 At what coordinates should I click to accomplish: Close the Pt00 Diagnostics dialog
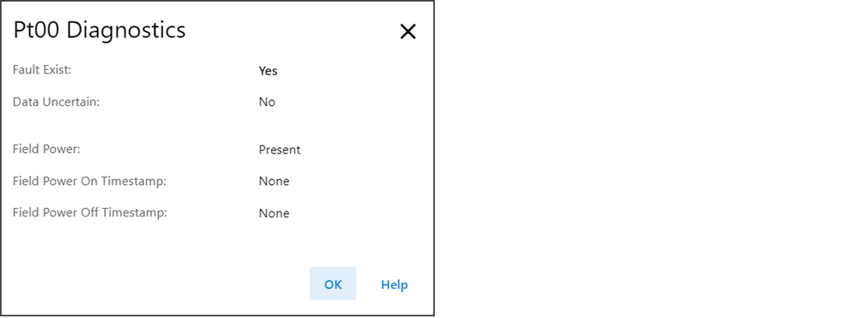coord(408,32)
